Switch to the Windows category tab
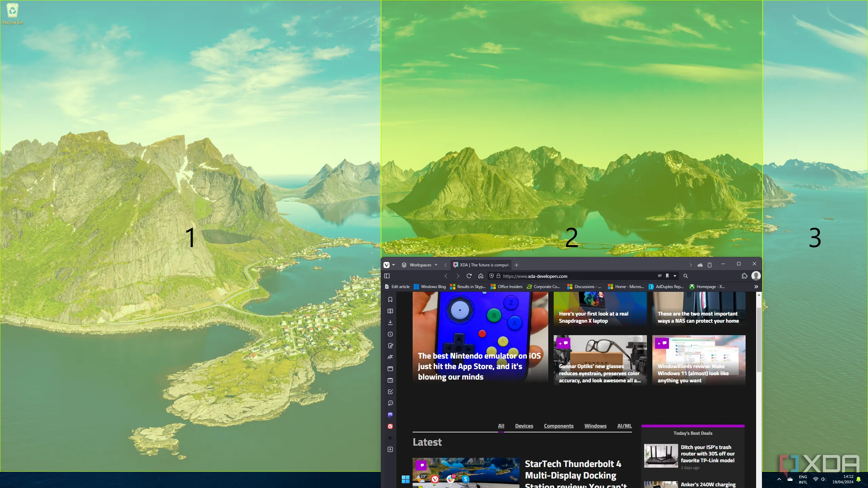Screen dimensions: 868x488 pyautogui.click(x=595, y=426)
